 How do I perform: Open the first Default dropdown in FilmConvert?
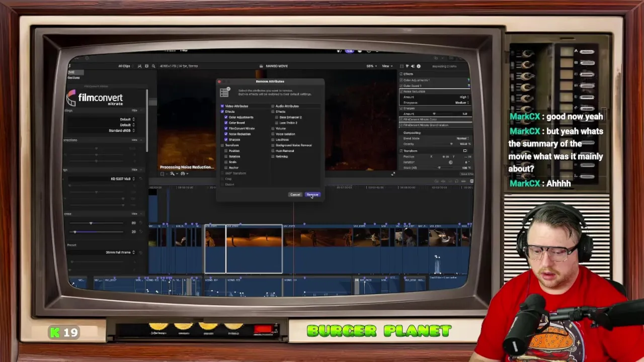(127, 119)
